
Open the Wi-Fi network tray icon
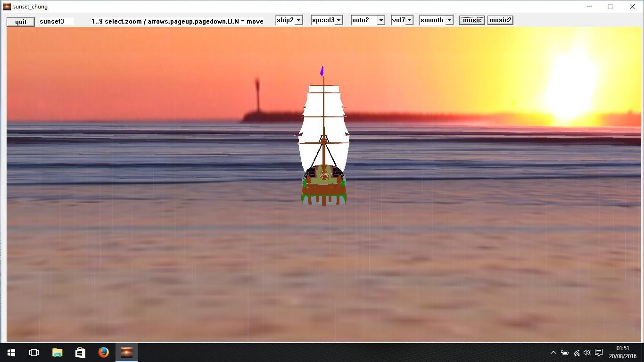click(576, 353)
